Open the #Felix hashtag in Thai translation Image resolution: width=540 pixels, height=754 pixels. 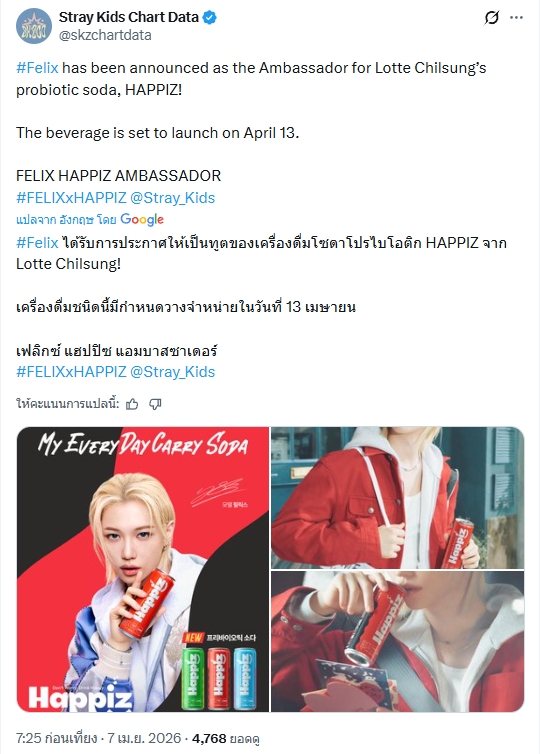[x=37, y=242]
